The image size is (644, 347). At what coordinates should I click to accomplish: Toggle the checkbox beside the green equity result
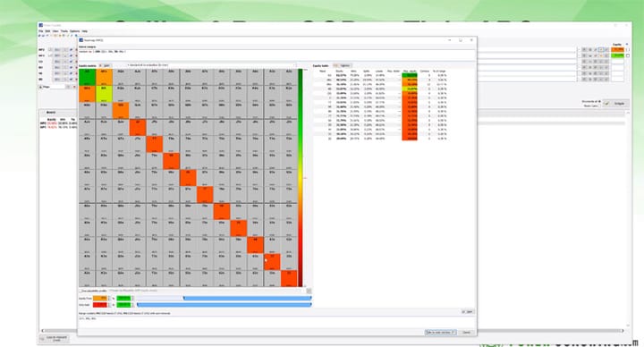[x=628, y=55]
